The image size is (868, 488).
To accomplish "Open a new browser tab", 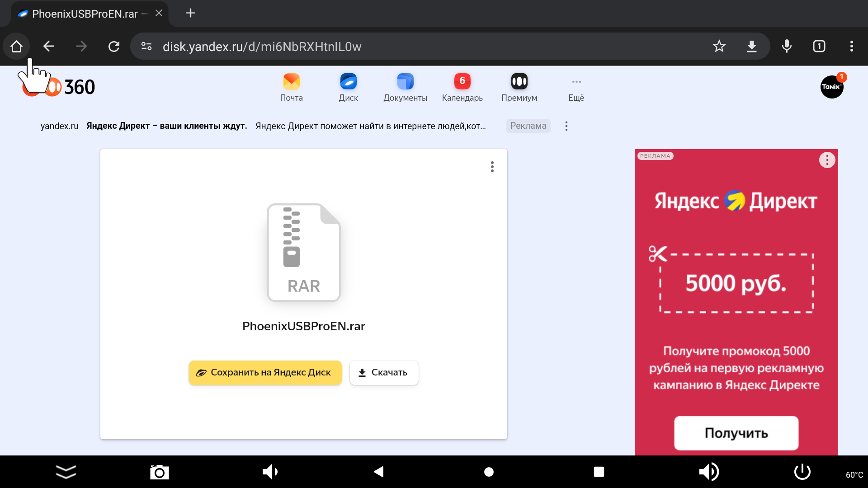I will (190, 13).
